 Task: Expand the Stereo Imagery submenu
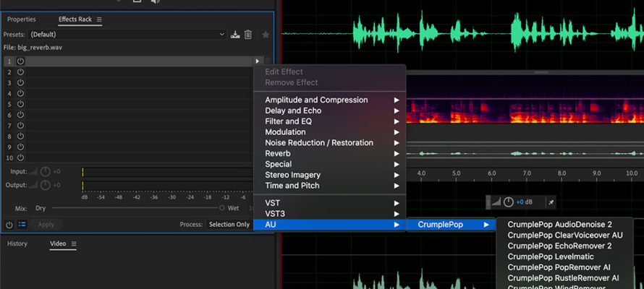point(329,175)
